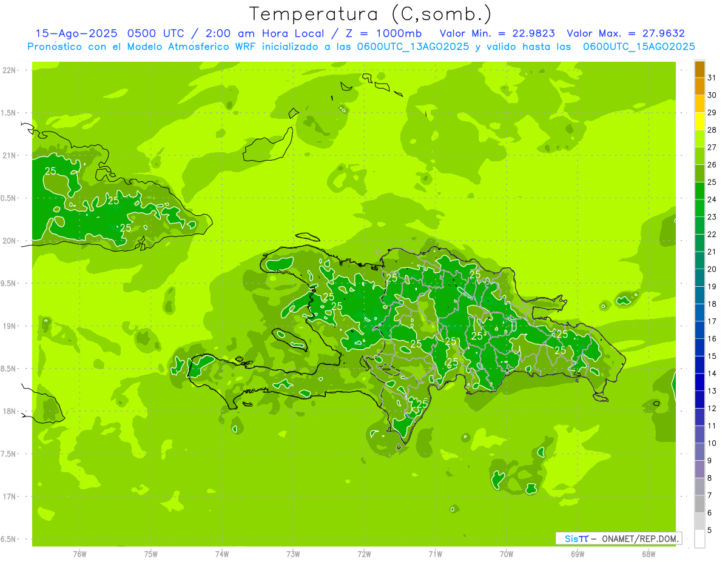Screen dimensions: 728x562
Task: Click the title "Temperatura (C,somb.)"
Action: pyautogui.click(x=371, y=14)
